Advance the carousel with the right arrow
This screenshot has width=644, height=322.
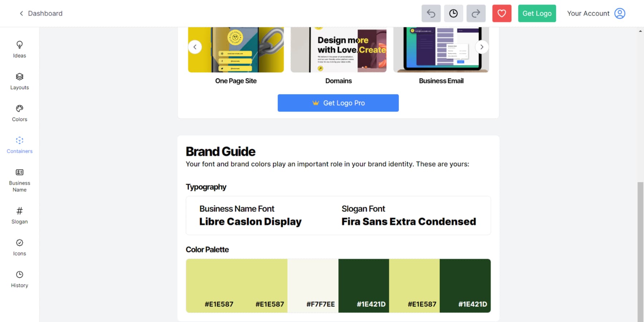point(482,47)
